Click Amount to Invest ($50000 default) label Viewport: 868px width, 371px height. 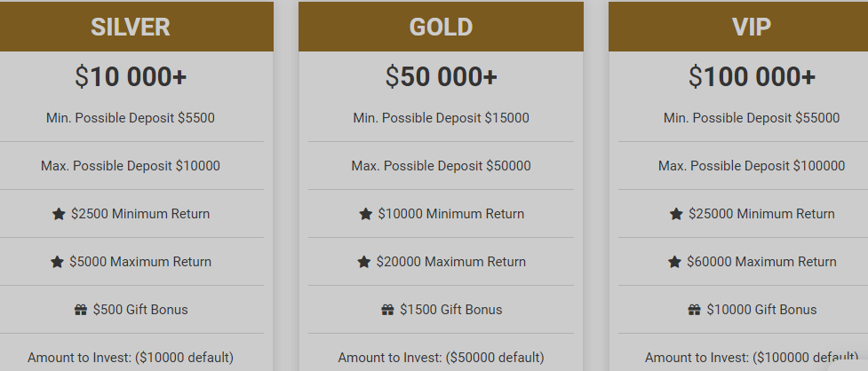(x=442, y=358)
